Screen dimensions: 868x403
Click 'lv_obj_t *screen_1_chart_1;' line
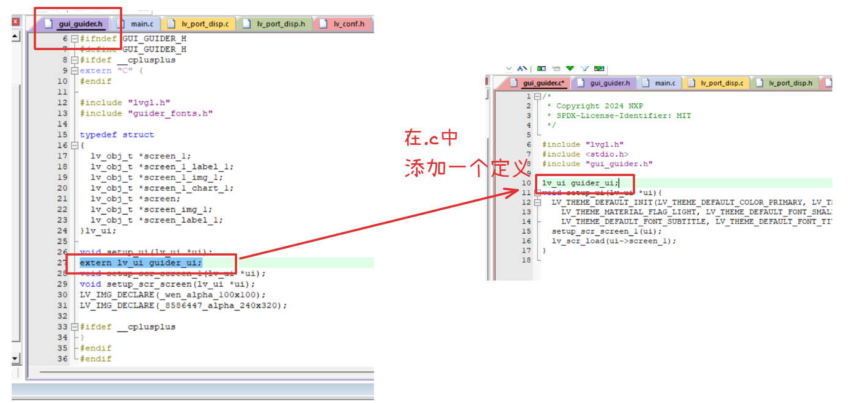[x=163, y=188]
